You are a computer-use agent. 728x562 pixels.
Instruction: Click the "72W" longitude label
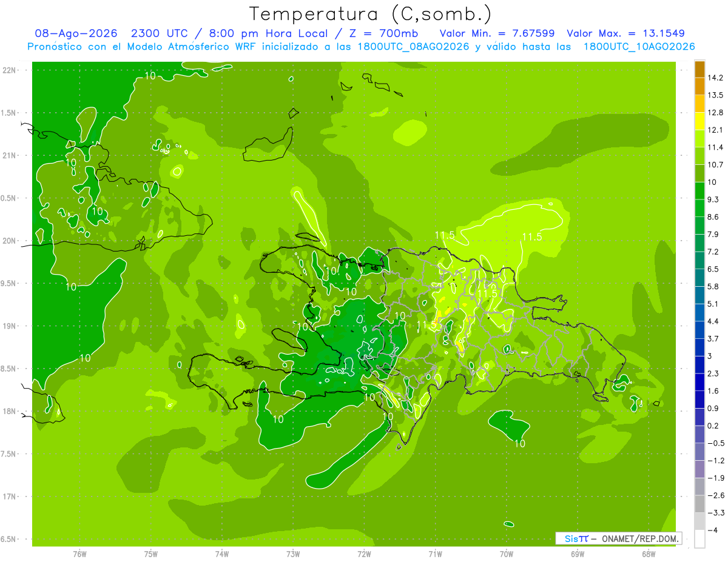pyautogui.click(x=364, y=554)
